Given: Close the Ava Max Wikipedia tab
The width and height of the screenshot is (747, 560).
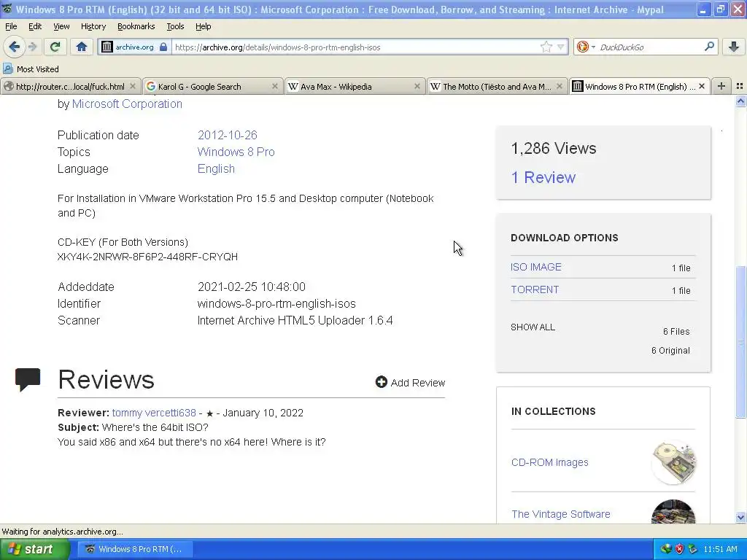Looking at the screenshot, I should coord(417,86).
